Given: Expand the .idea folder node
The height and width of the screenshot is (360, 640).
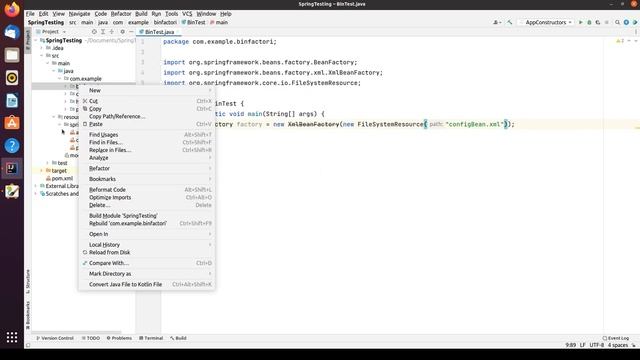Looking at the screenshot, I should (x=41, y=48).
